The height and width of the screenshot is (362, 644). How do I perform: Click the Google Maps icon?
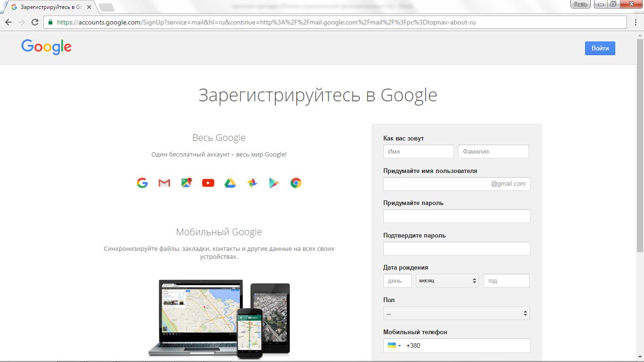[186, 183]
